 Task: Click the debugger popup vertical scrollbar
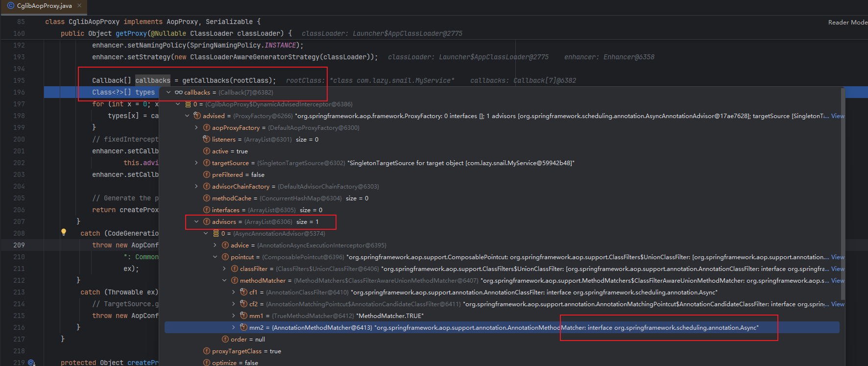tap(843, 194)
